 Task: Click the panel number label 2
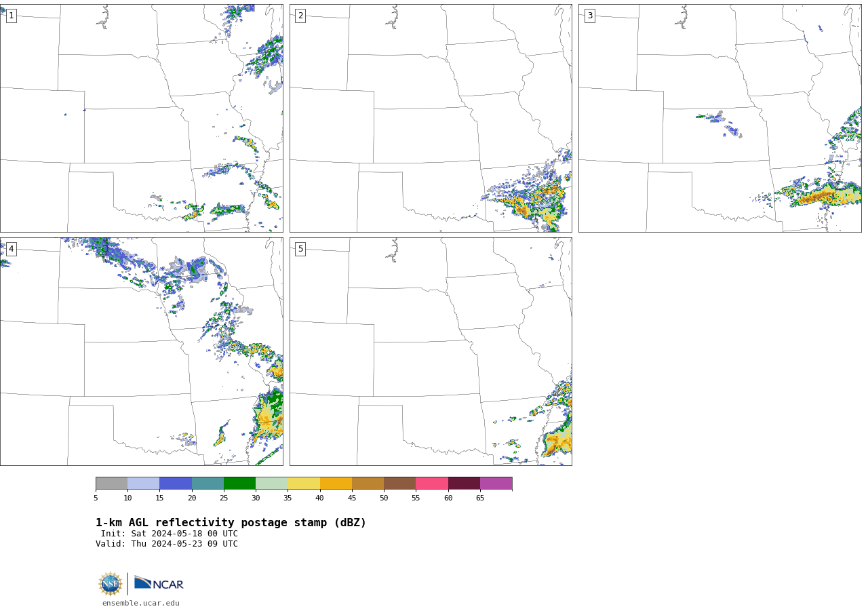300,16
